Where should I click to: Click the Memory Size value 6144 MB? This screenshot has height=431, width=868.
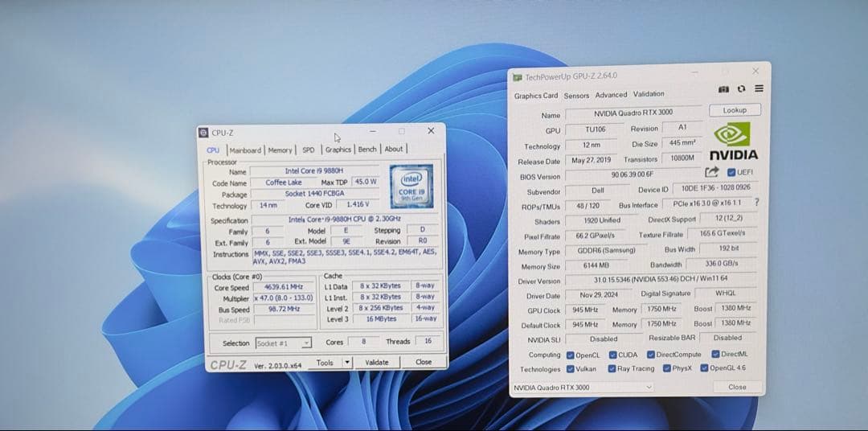click(x=596, y=265)
